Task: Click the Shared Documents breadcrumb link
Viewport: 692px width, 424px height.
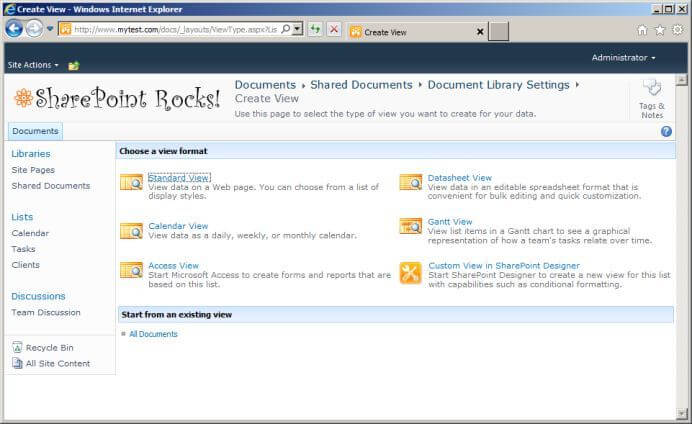Action: tap(361, 85)
